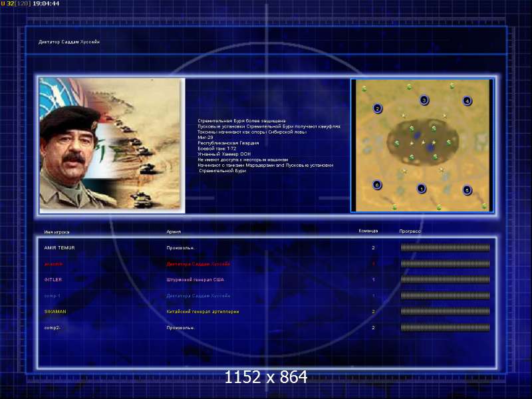532x399 pixels.
Task: Click SIKAMAN's loading progress bar
Action: 445,311
